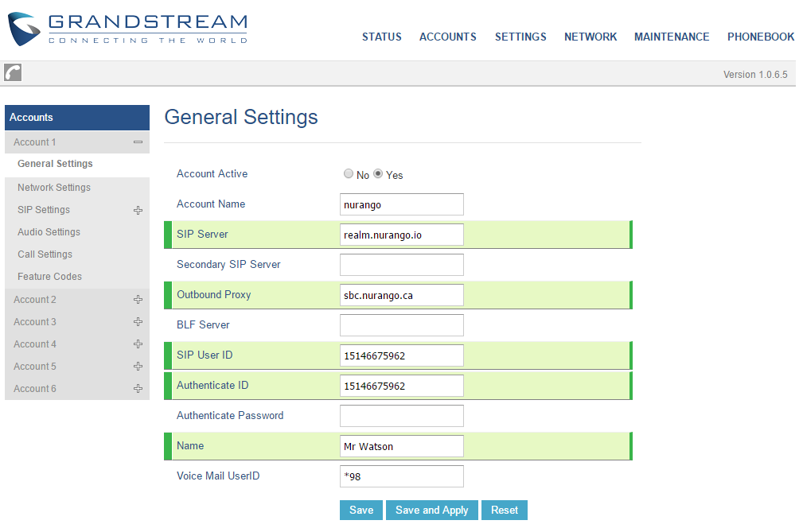The height and width of the screenshot is (532, 799).
Task: Click the Grandstream logo
Action: [x=127, y=29]
